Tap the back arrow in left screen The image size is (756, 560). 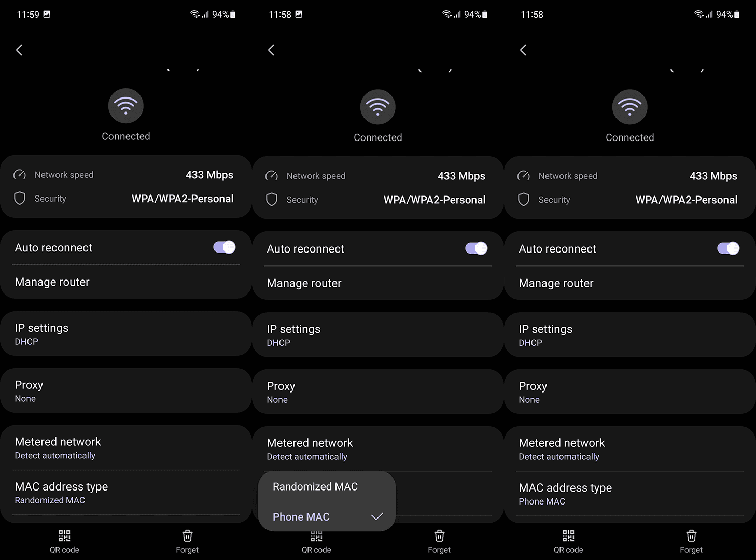(19, 50)
